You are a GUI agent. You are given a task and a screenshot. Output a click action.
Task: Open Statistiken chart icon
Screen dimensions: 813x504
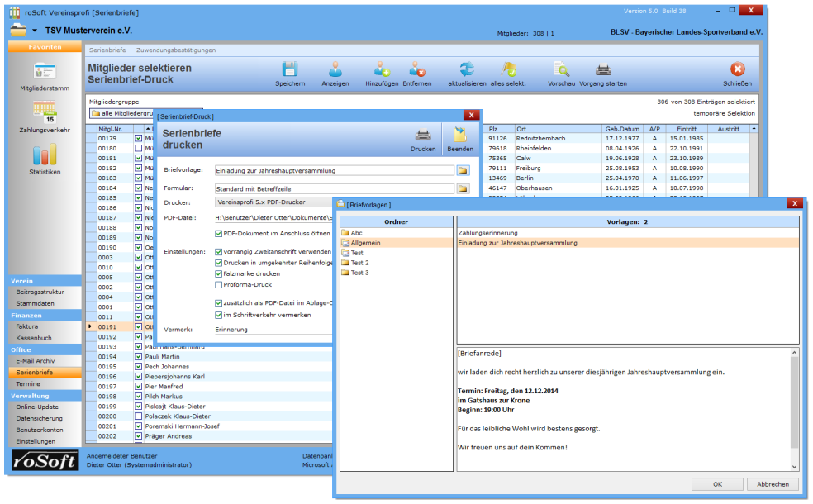45,155
